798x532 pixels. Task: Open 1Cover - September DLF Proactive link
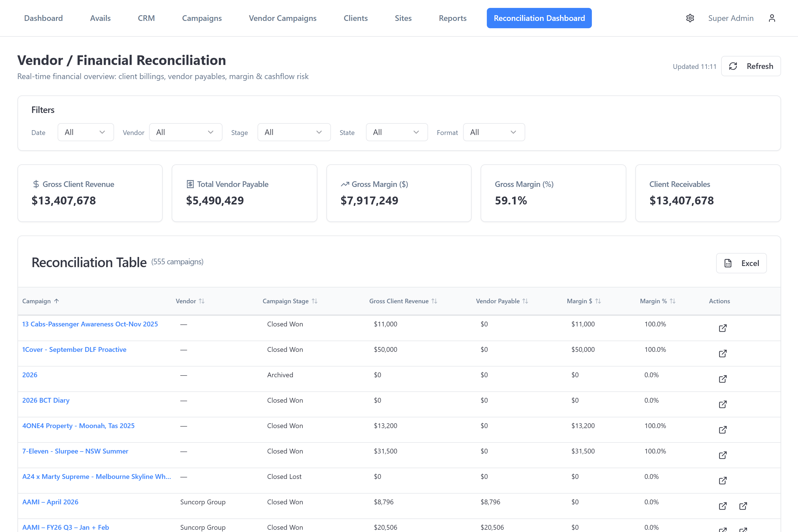coord(74,350)
